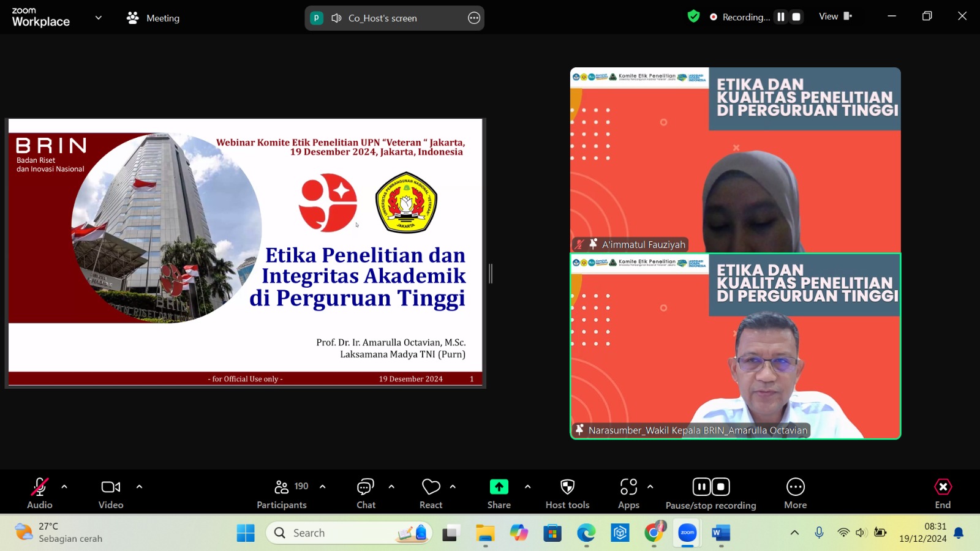
Task: Pause the active recording
Action: pyautogui.click(x=701, y=486)
